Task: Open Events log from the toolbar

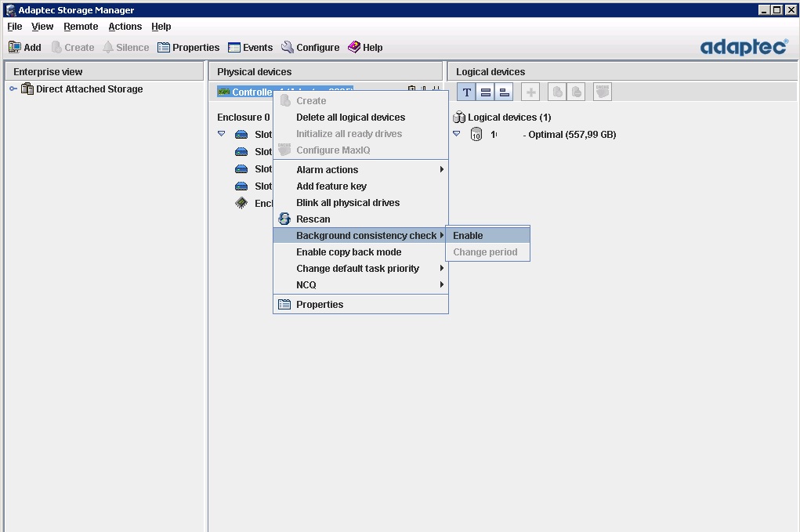Action: [234, 48]
